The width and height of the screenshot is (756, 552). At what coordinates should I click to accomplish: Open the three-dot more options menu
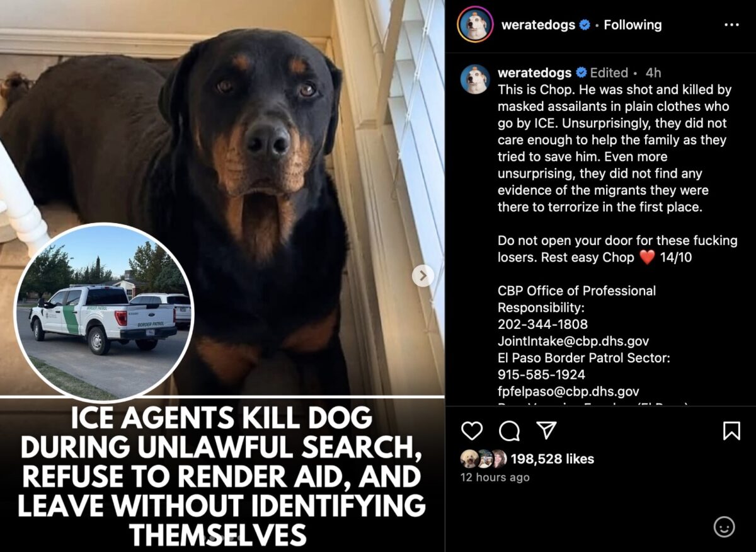coord(731,25)
